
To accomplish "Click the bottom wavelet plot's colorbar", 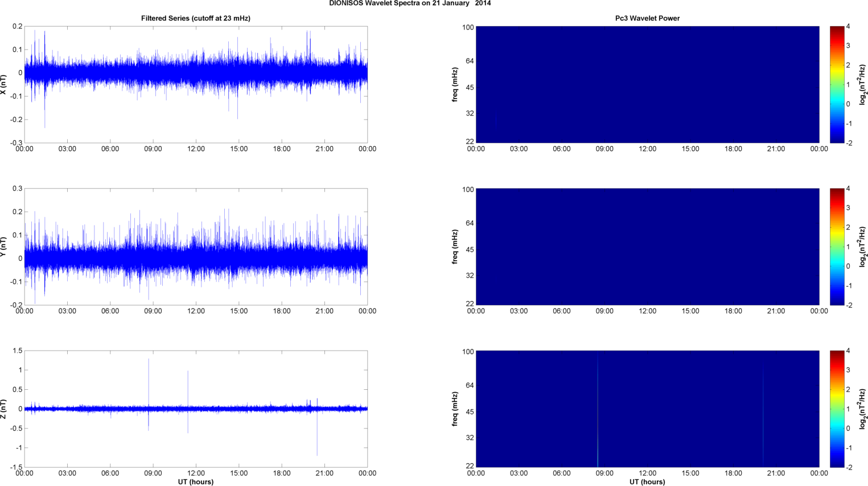I will click(x=837, y=409).
